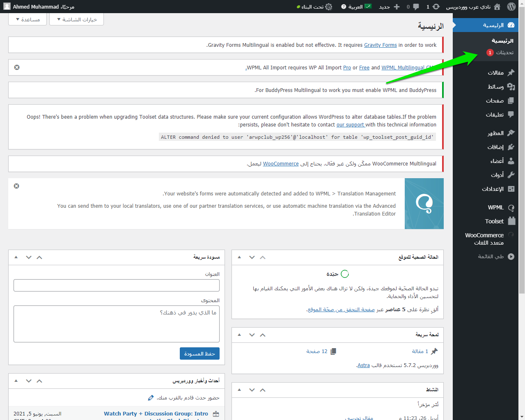The width and height of the screenshot is (525, 420).
Task: Dismiss the WPML forms detected notice
Action: click(16, 186)
